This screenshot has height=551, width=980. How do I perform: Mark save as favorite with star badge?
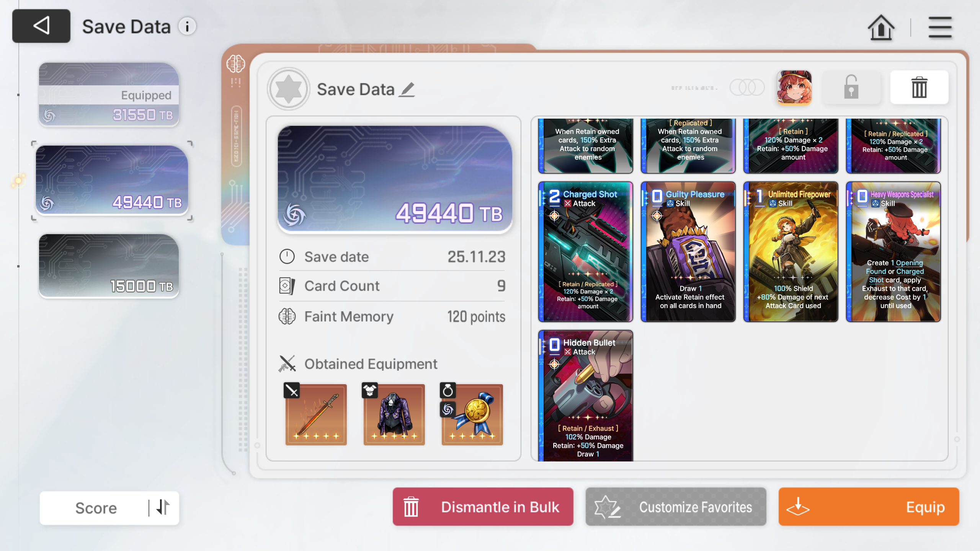click(x=288, y=89)
